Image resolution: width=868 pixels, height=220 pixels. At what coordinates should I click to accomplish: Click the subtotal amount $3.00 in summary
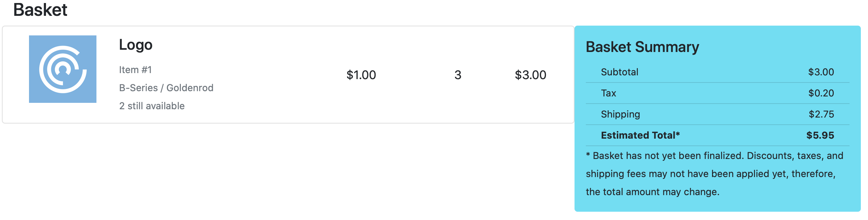point(821,72)
